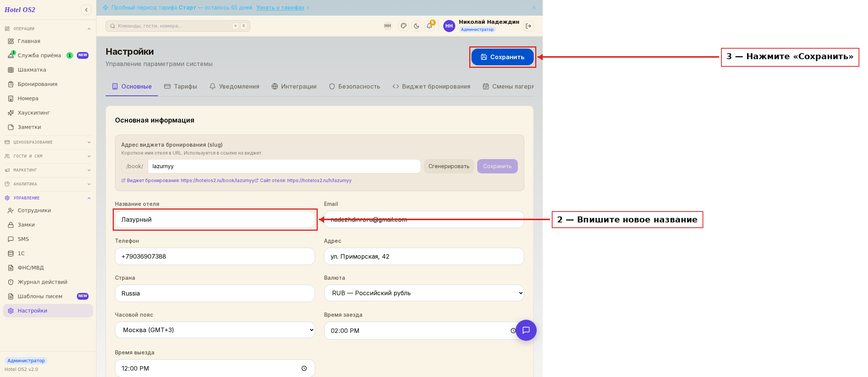
Task: Click the Страна input field
Action: tap(215, 293)
